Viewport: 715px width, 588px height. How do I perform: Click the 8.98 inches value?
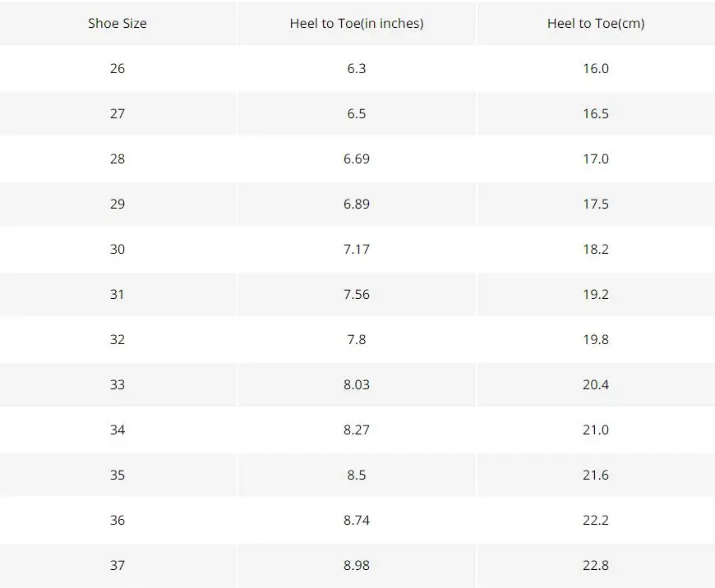357,565
